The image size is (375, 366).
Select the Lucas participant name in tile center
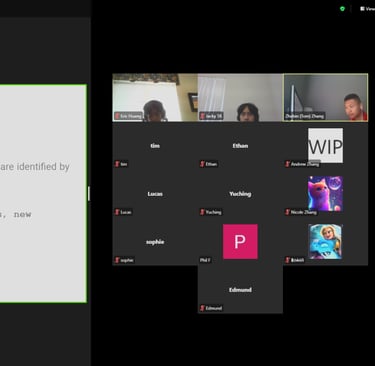pos(155,194)
